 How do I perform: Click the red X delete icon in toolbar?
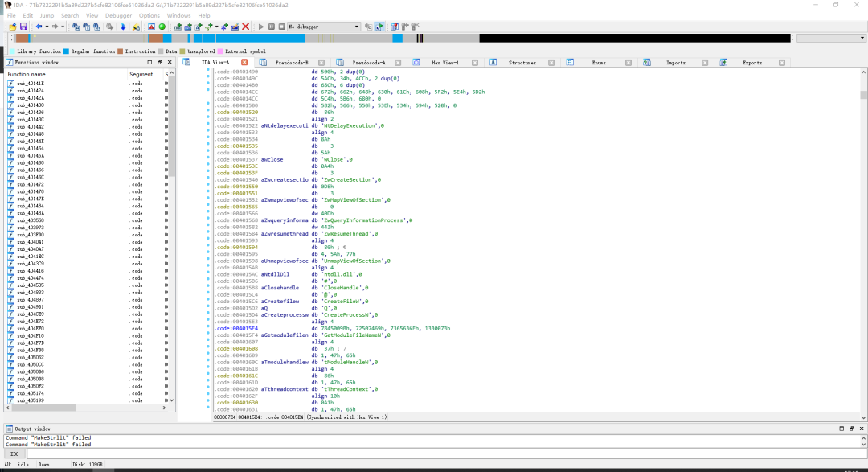click(x=246, y=27)
